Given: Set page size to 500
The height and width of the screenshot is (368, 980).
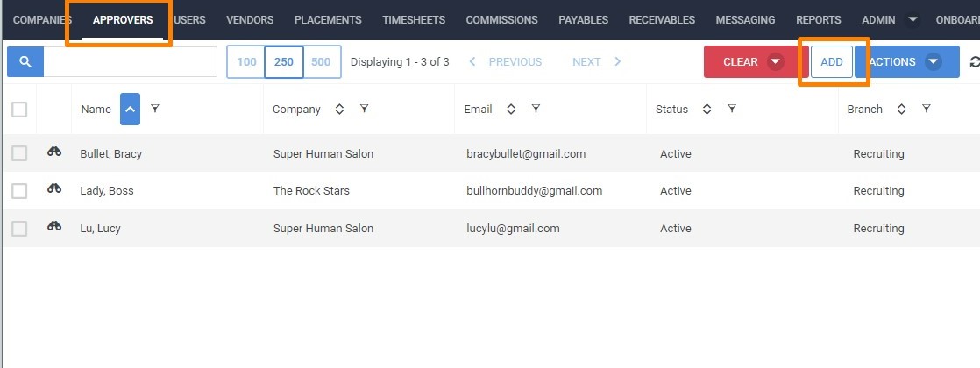Looking at the screenshot, I should tap(321, 62).
